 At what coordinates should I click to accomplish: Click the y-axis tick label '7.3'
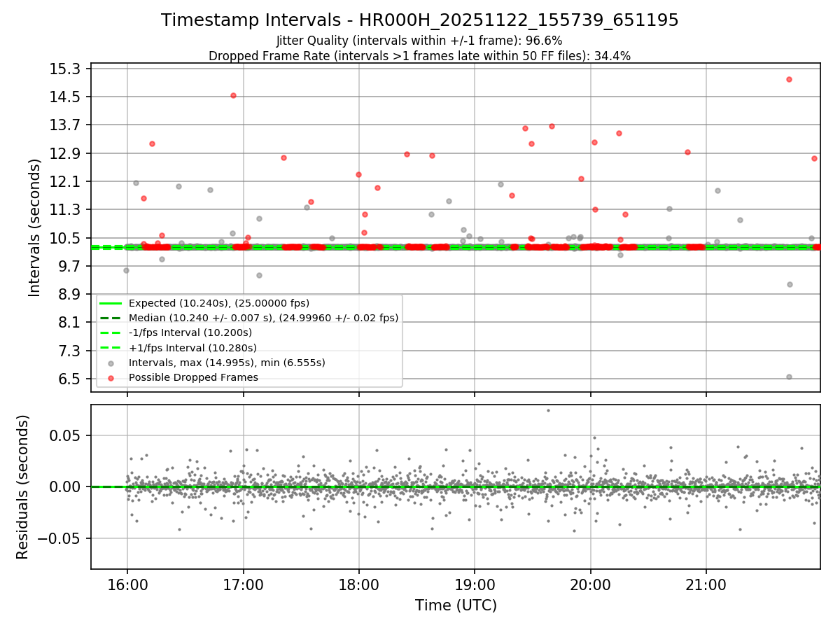point(70,351)
